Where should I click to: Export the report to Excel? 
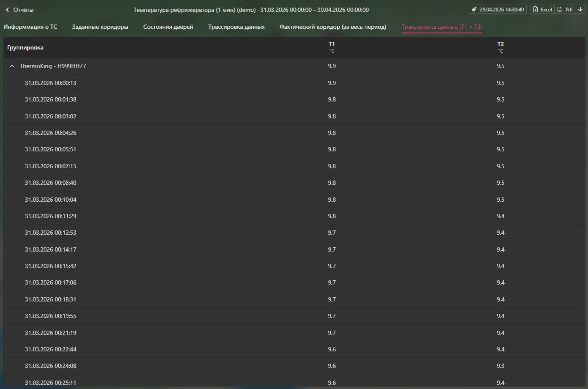(x=542, y=9)
